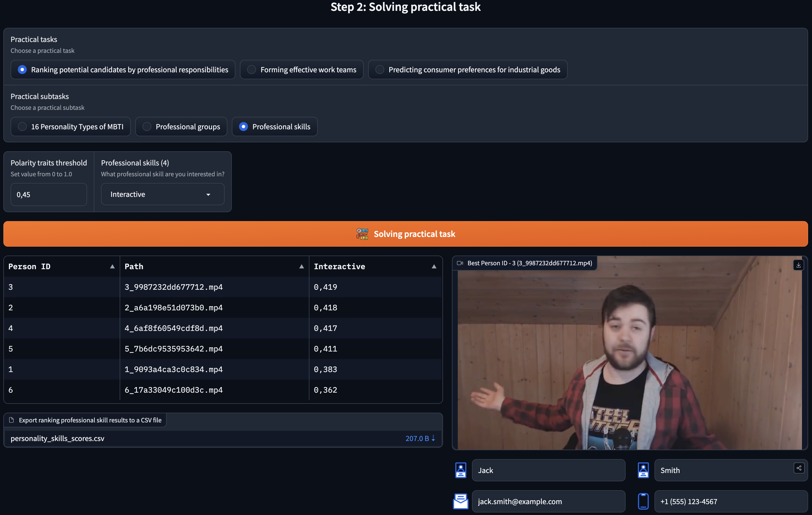Select row with 2_a6a198e51d073b0.mp4

pos(174,308)
